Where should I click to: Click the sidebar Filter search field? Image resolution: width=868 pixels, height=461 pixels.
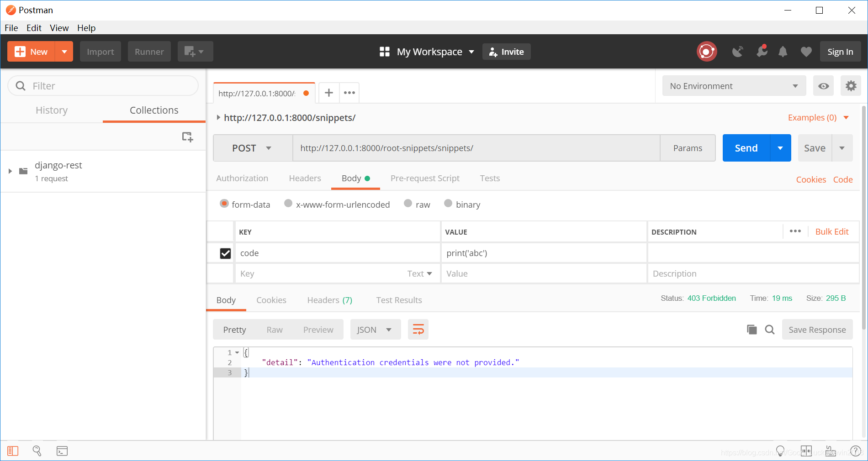[103, 86]
